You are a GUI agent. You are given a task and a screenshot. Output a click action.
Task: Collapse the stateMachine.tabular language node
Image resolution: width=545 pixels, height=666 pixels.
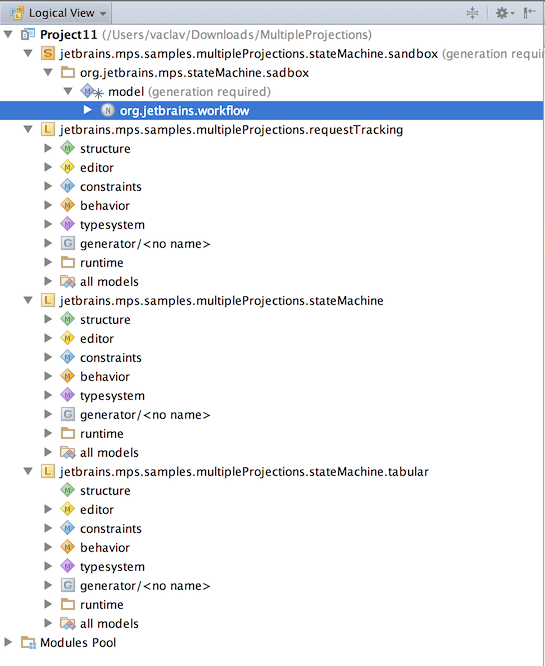(x=28, y=471)
